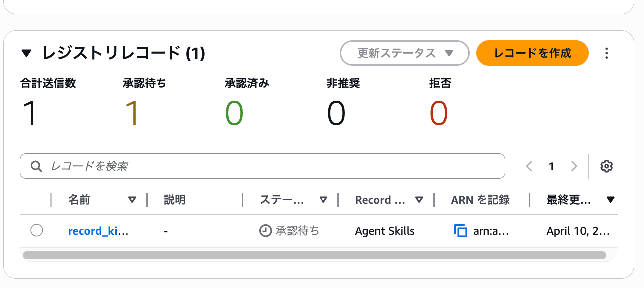The height and width of the screenshot is (288, 644).
Task: Click the ARN を記録 column header
Action: (x=480, y=200)
